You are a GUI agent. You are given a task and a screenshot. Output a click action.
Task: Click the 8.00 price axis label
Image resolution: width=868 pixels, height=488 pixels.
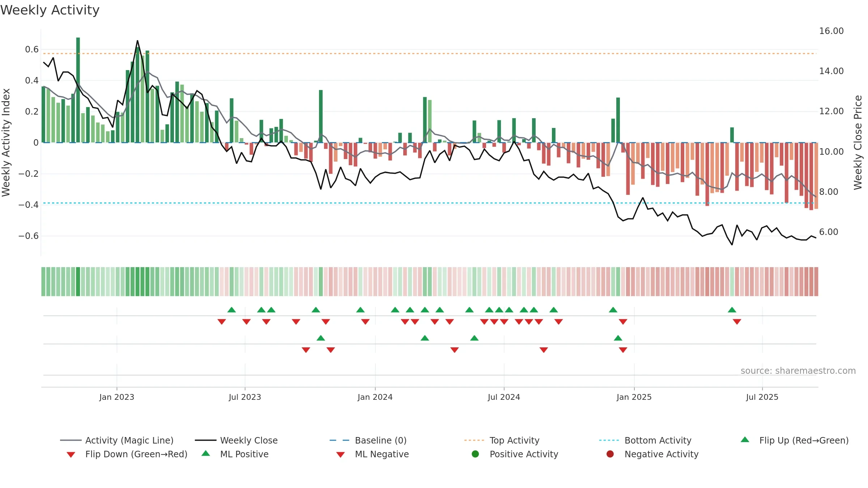coord(829,192)
